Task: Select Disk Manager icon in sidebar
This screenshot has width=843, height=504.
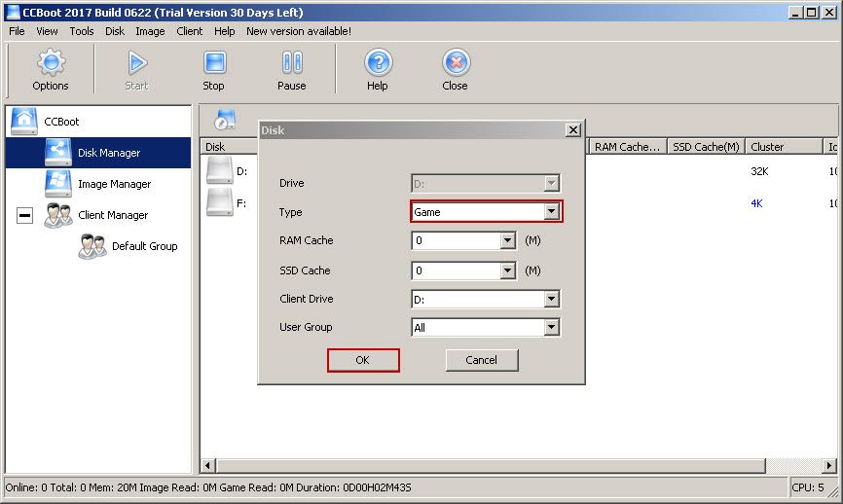Action: [58, 153]
